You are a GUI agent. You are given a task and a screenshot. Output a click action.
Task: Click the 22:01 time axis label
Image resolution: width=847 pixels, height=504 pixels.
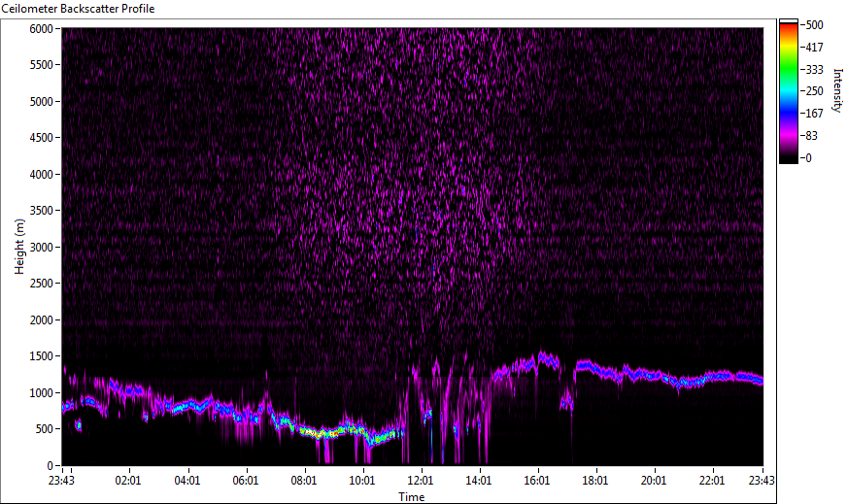pos(712,481)
